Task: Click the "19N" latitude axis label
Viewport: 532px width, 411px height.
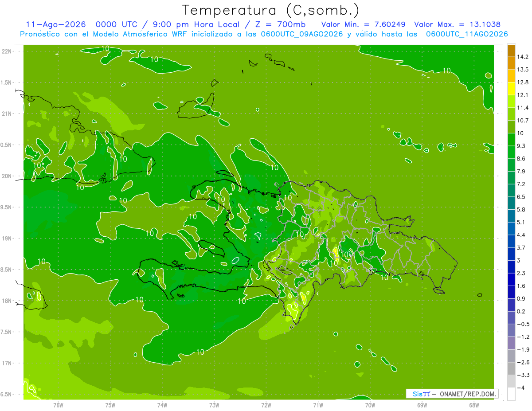Action: (x=7, y=239)
